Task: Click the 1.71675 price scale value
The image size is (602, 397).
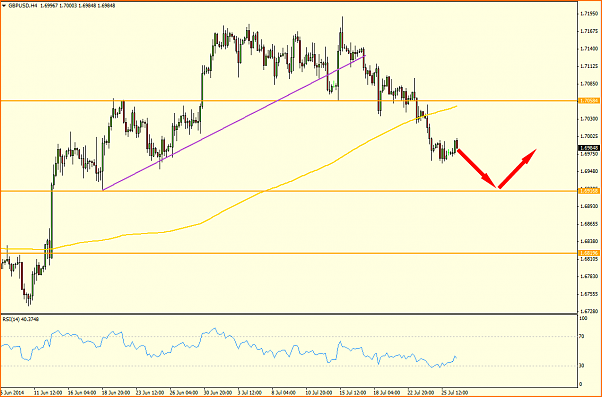Action: (590, 31)
